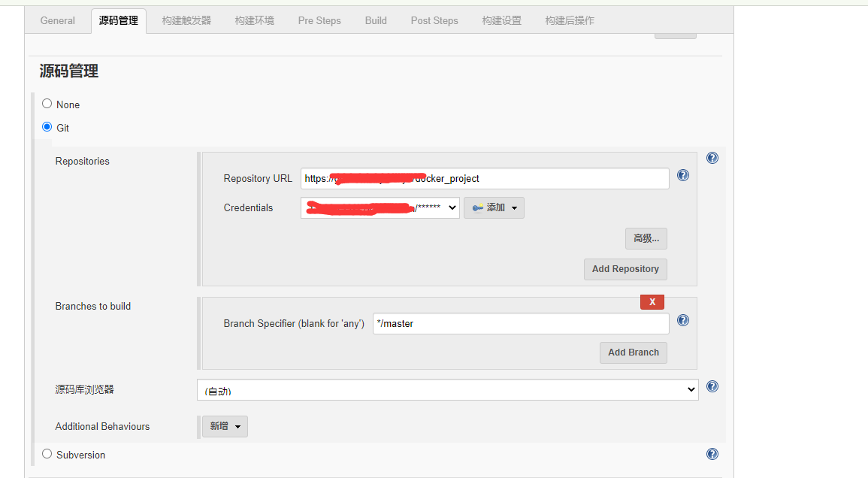Show help for Branch Specifier field
This screenshot has width=868, height=478.
point(683,320)
